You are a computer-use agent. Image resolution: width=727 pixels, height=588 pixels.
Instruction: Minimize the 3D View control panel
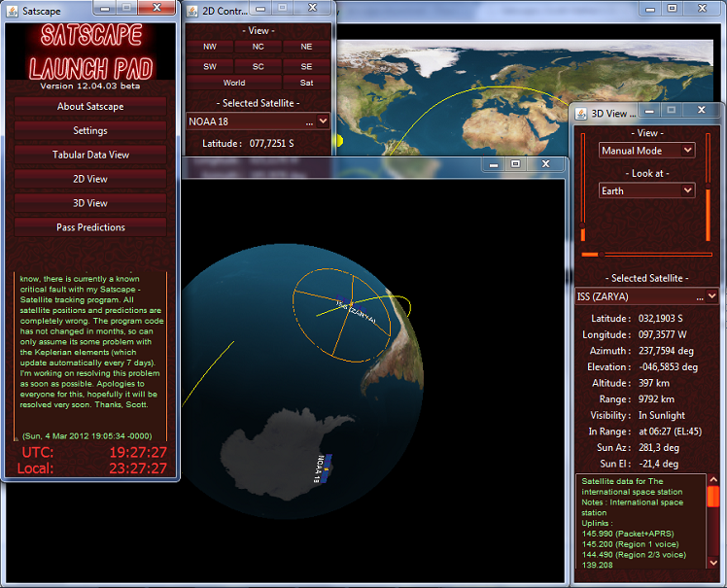(x=649, y=111)
